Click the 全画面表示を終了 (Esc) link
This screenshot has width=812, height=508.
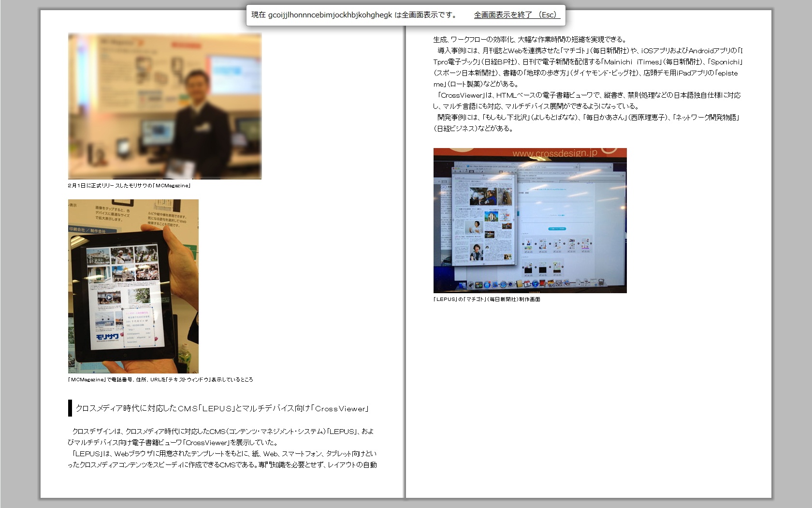pyautogui.click(x=515, y=15)
